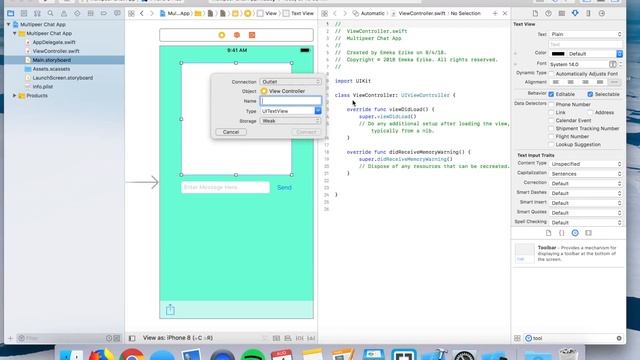Image resolution: width=640 pixels, height=360 pixels.
Task: Open the Spell Checking dropdown
Action: coord(586,222)
